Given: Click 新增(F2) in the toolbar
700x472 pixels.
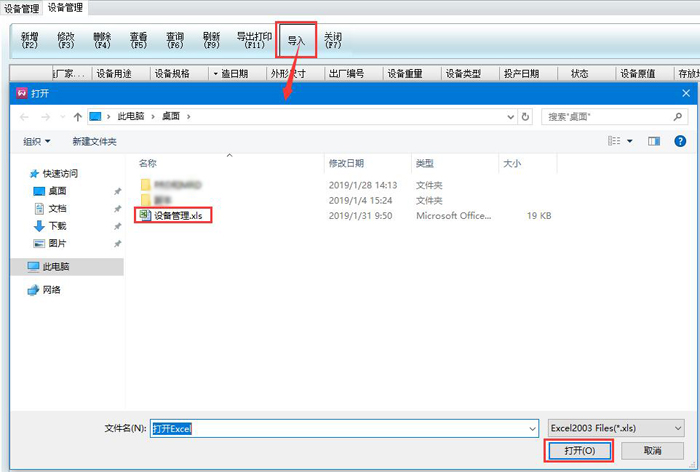Looking at the screenshot, I should point(30,41).
